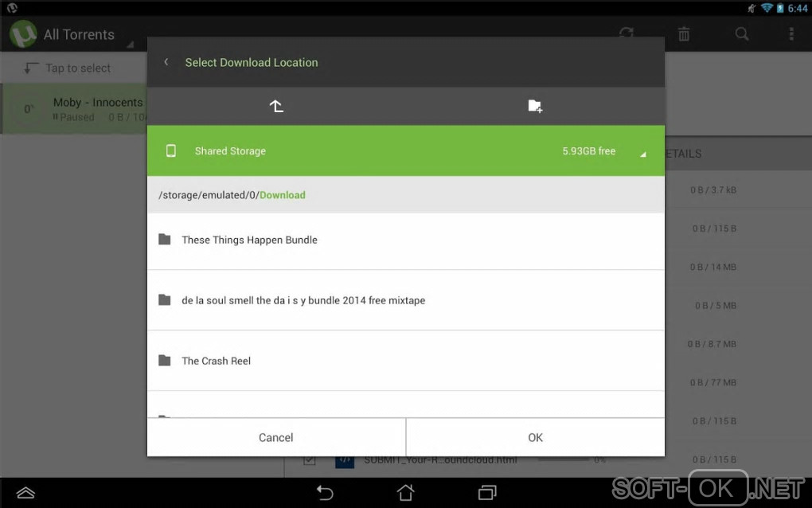This screenshot has width=812, height=508.
Task: Tap the refresh icon in top bar
Action: coord(626,34)
